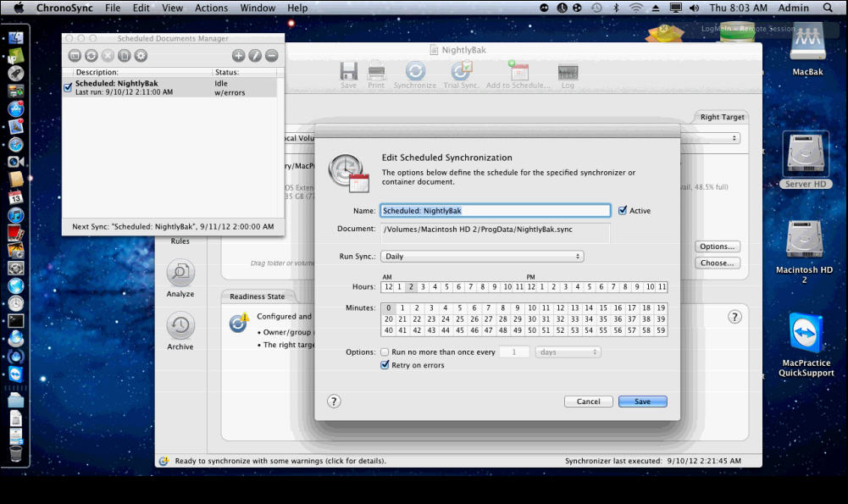Open the Admin user menu
Image resolution: width=848 pixels, height=504 pixels.
coord(794,8)
